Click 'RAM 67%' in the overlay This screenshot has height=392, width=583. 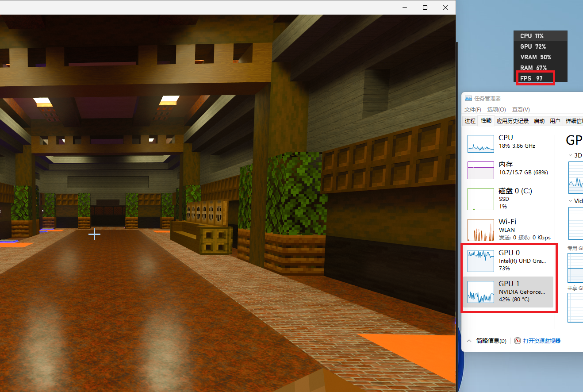click(533, 68)
